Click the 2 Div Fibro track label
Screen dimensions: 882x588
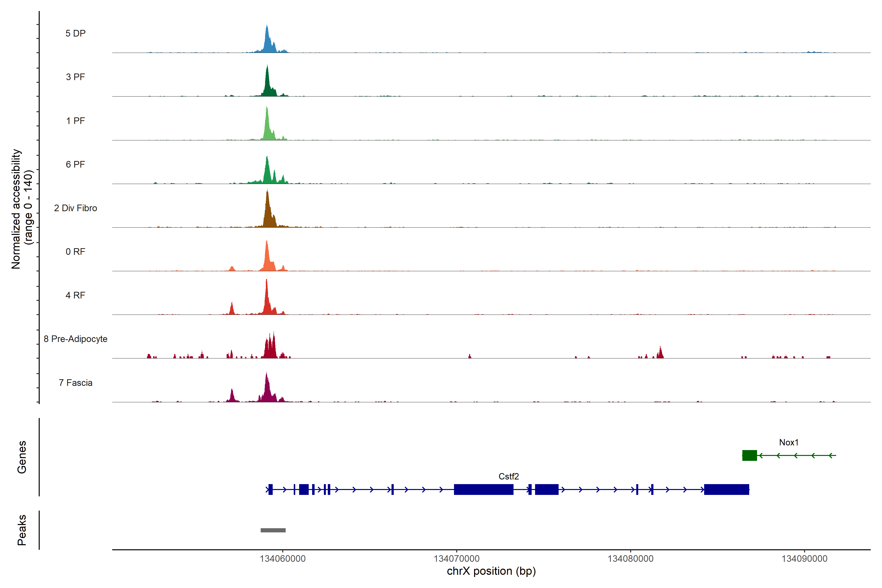(x=75, y=208)
